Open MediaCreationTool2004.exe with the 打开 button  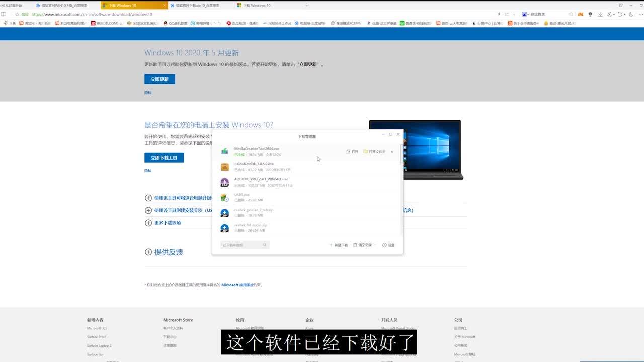point(352,151)
